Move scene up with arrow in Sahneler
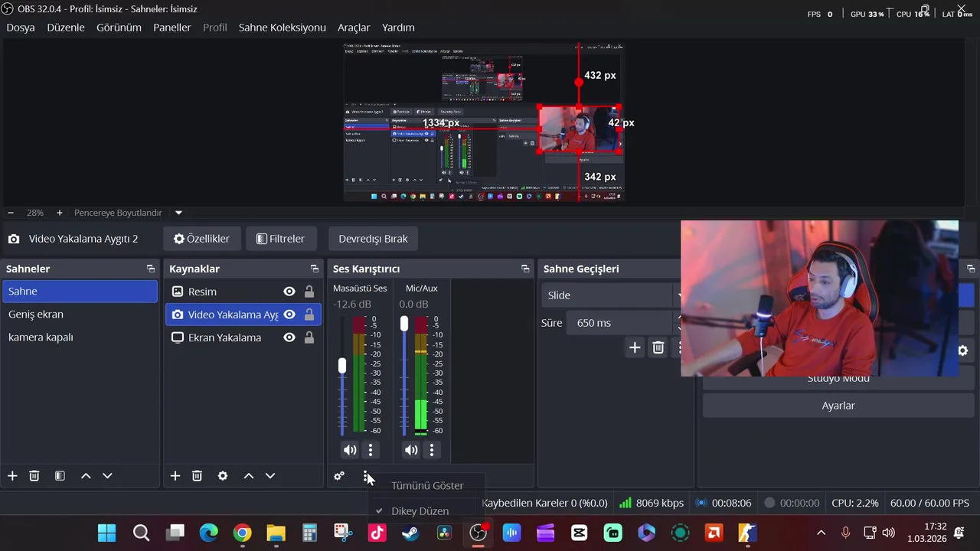 86,476
